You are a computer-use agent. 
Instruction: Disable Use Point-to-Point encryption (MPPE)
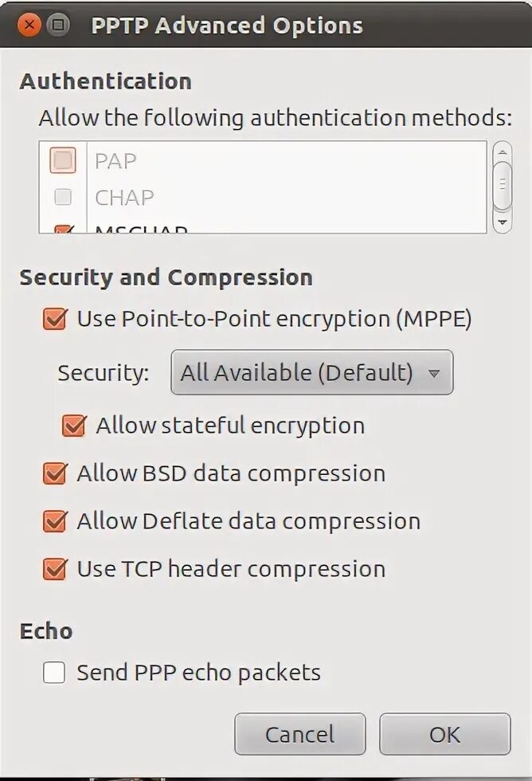tap(55, 320)
